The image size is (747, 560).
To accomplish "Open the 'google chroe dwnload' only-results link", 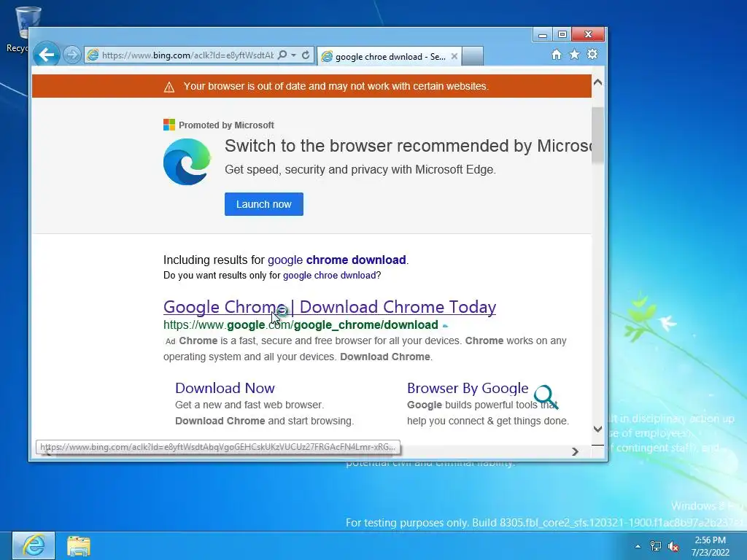I will (329, 275).
